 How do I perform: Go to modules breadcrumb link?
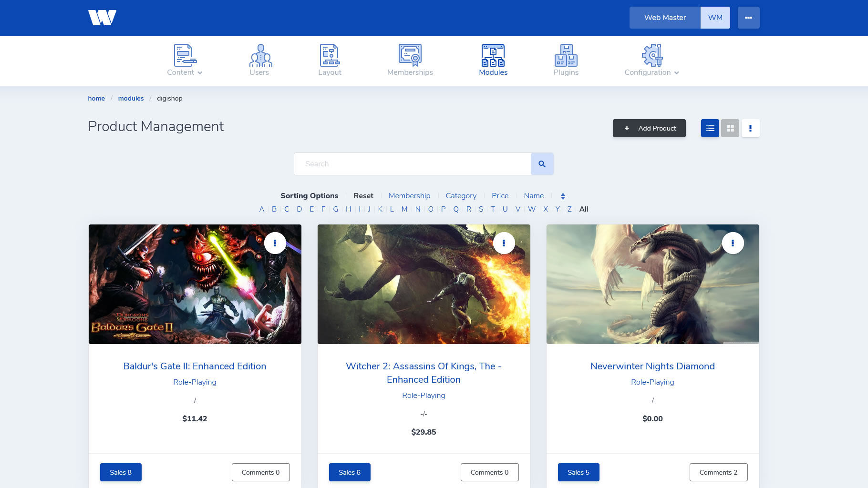[x=131, y=99]
